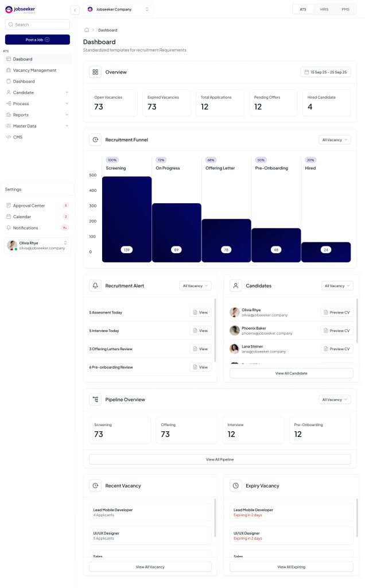The height and width of the screenshot is (588, 365).
Task: Switch to the PMS tab
Action: 345,9
